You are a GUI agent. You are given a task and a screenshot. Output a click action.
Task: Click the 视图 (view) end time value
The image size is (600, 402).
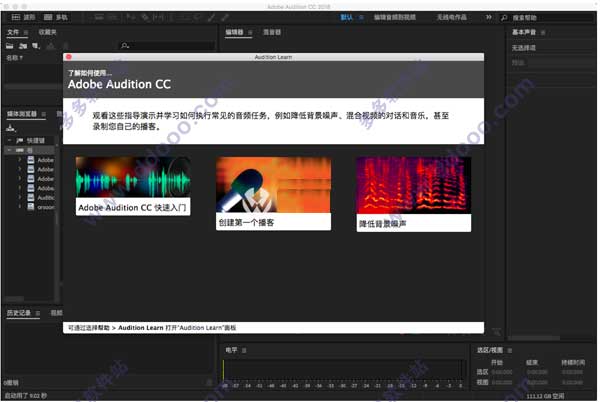(537, 382)
